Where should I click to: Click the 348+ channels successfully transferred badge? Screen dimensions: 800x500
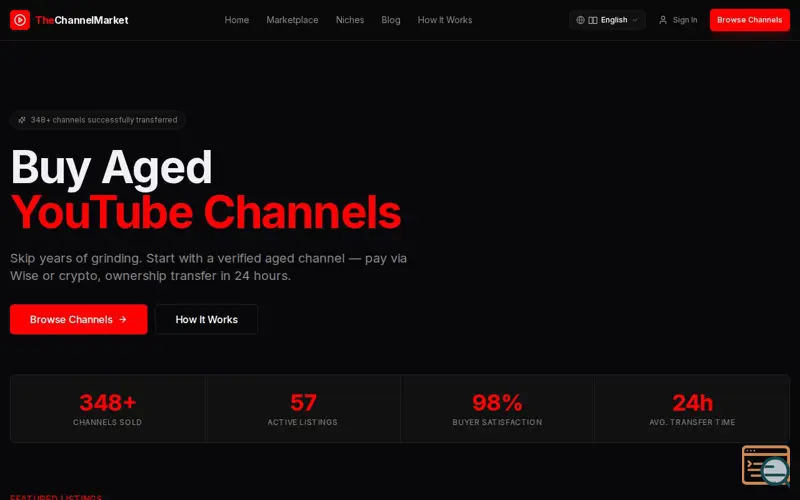coord(97,120)
